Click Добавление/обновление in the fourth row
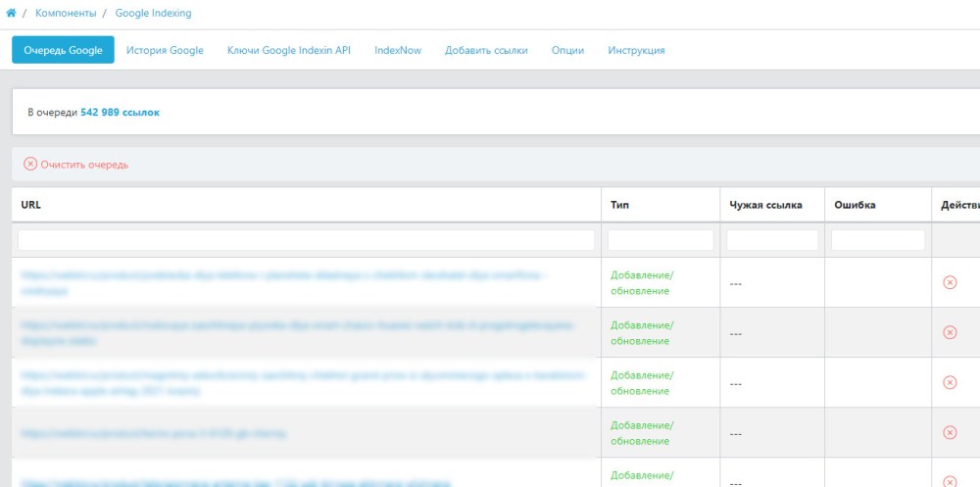Viewport: 980px width, 487px height. click(x=642, y=433)
